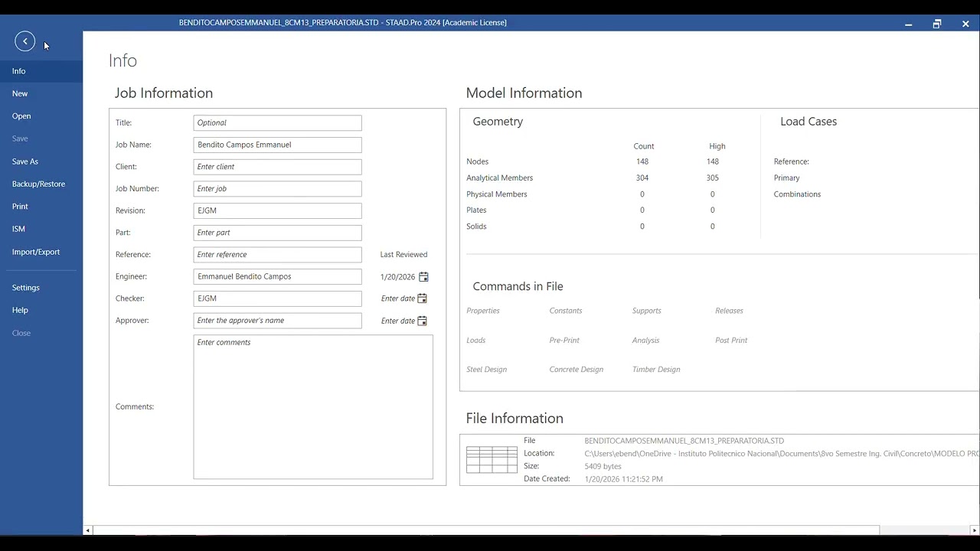
Task: Click the file name in File Information
Action: (684, 441)
